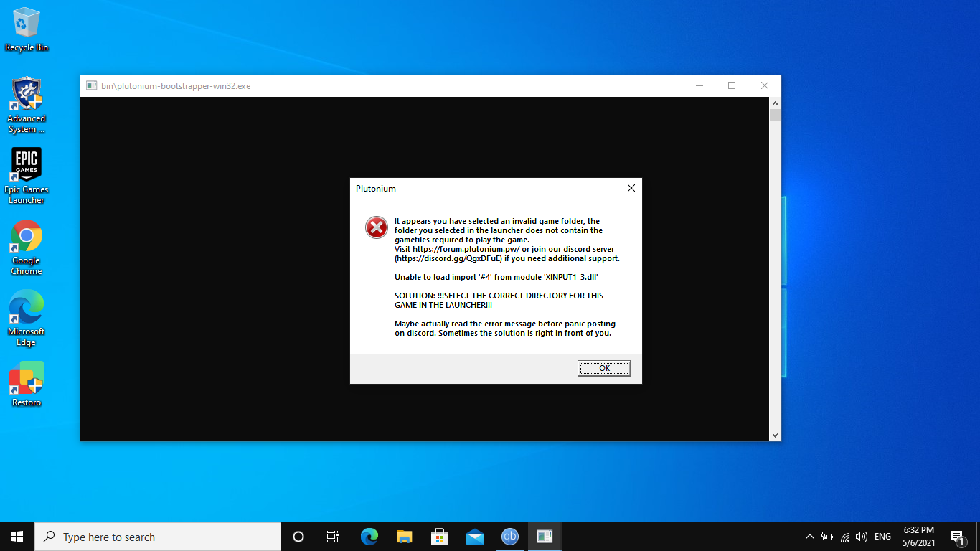Click the 'Plutonium' dialog title text
The height and width of the screenshot is (551, 980).
tap(376, 189)
